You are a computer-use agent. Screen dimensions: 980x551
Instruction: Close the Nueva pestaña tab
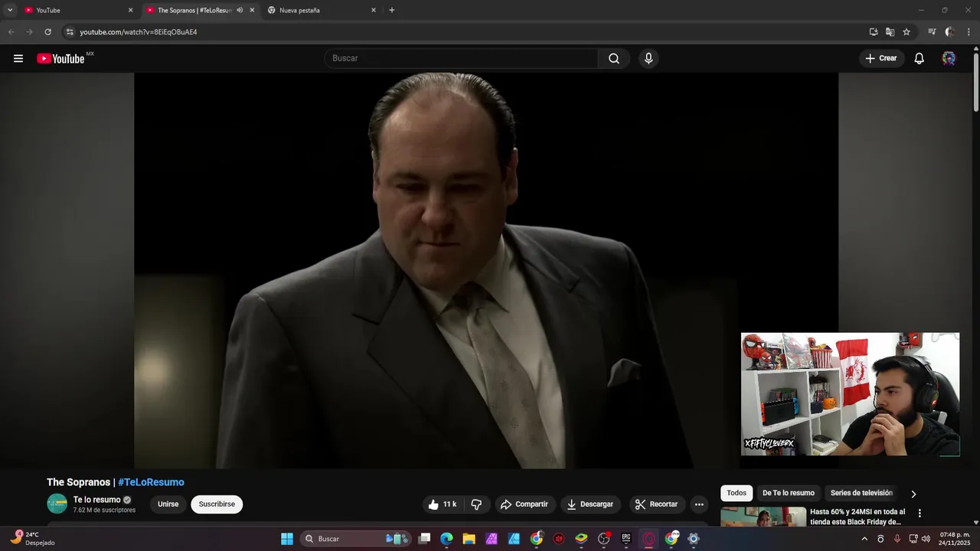click(x=374, y=10)
